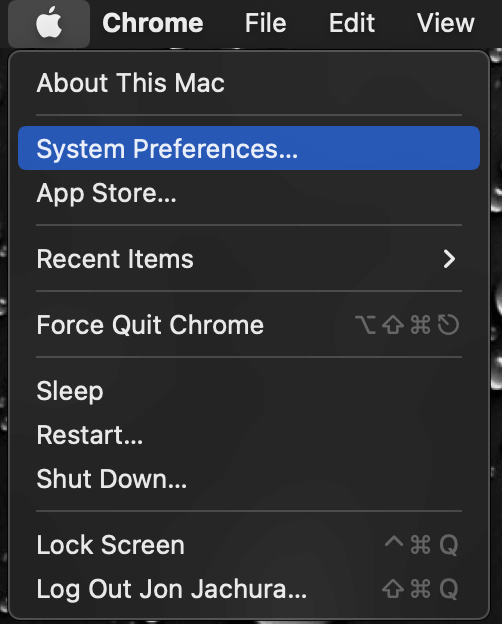Select Shut Down… in the Apple menu
502x624 pixels.
coord(249,479)
